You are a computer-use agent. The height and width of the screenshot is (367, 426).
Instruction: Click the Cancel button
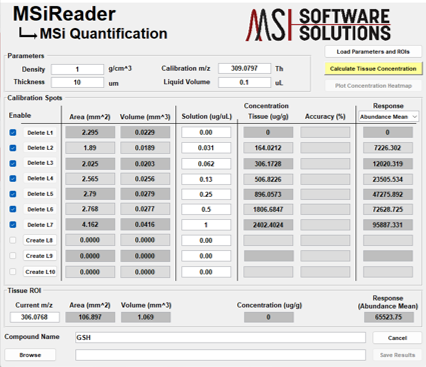[397, 338]
